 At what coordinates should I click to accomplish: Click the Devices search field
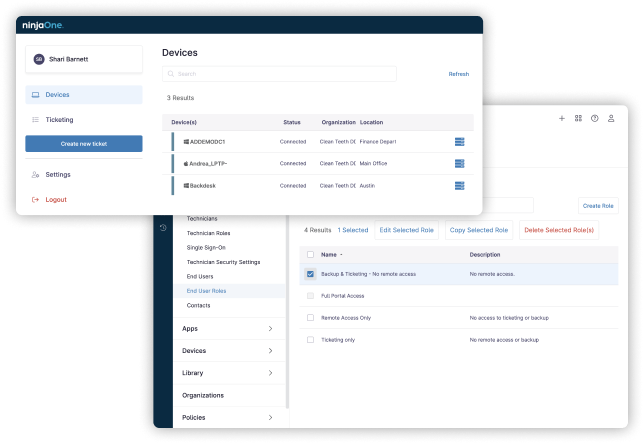coord(279,74)
